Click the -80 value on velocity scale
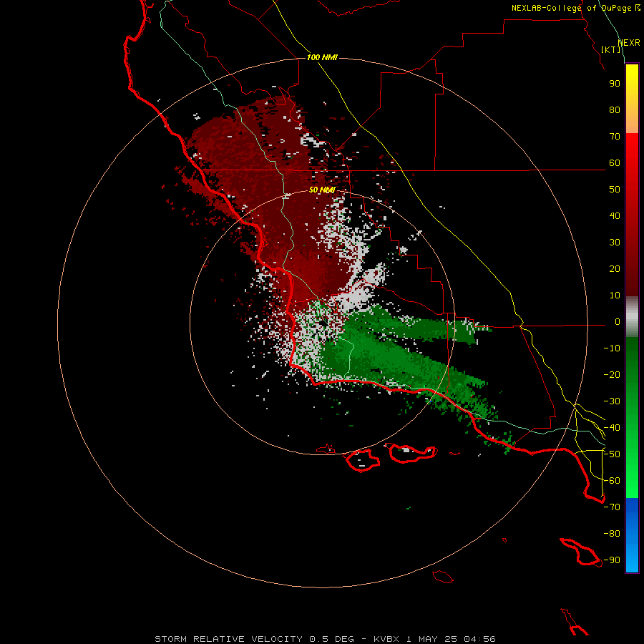644x644 pixels. (x=612, y=534)
